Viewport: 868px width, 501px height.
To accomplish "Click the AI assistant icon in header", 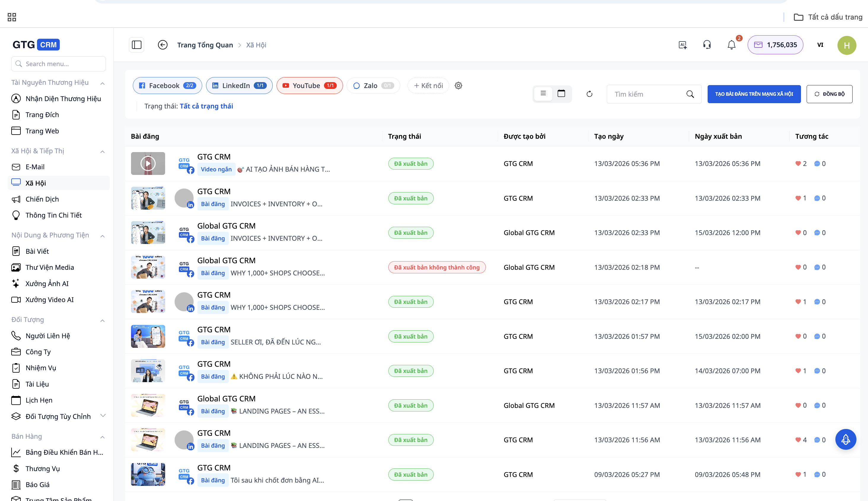I will click(682, 45).
